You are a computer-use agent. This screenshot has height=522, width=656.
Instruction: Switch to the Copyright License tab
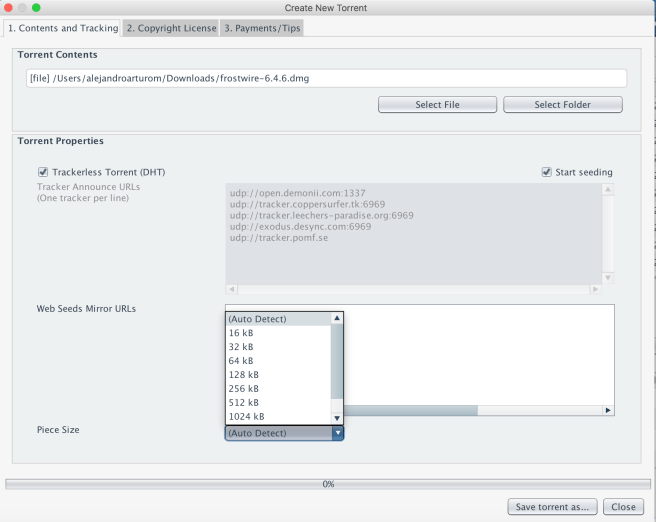(171, 28)
